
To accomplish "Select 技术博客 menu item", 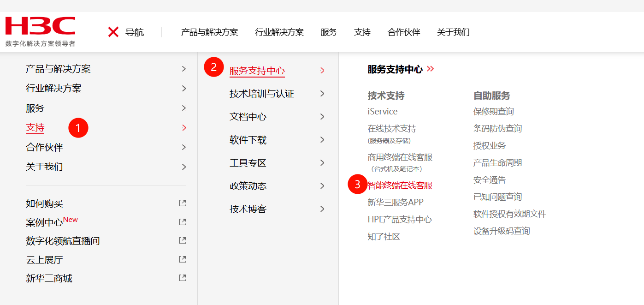I will click(x=248, y=209).
